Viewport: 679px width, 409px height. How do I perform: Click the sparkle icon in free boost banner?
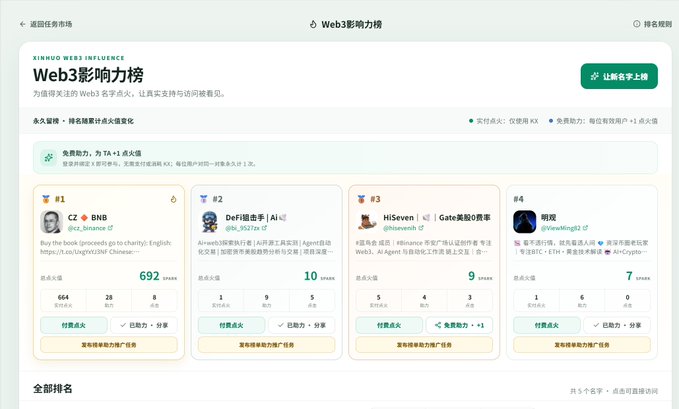(x=48, y=158)
